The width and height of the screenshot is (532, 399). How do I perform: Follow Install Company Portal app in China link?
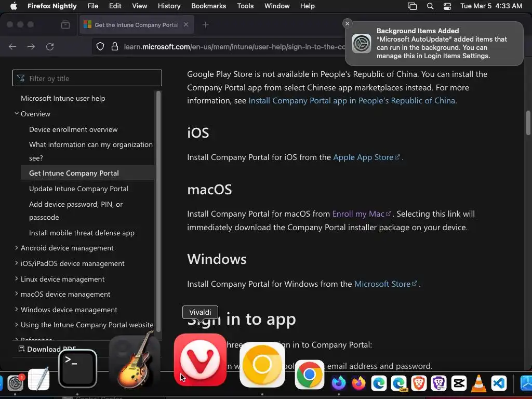pyautogui.click(x=352, y=100)
